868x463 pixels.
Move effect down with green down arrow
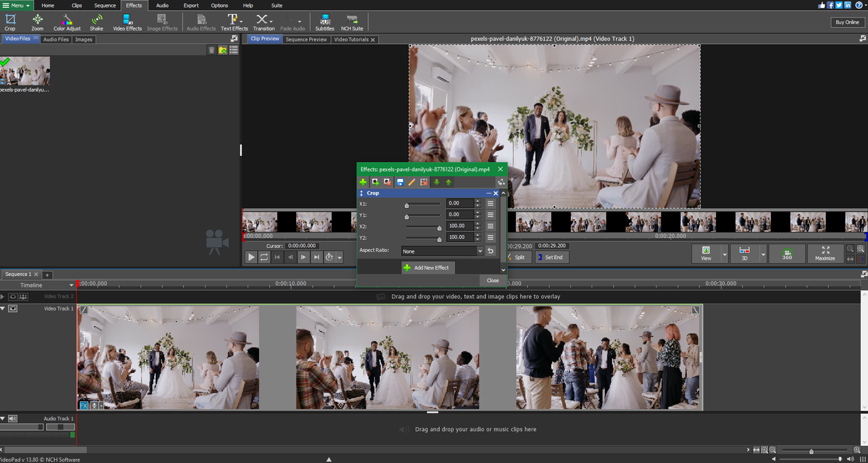(x=437, y=182)
